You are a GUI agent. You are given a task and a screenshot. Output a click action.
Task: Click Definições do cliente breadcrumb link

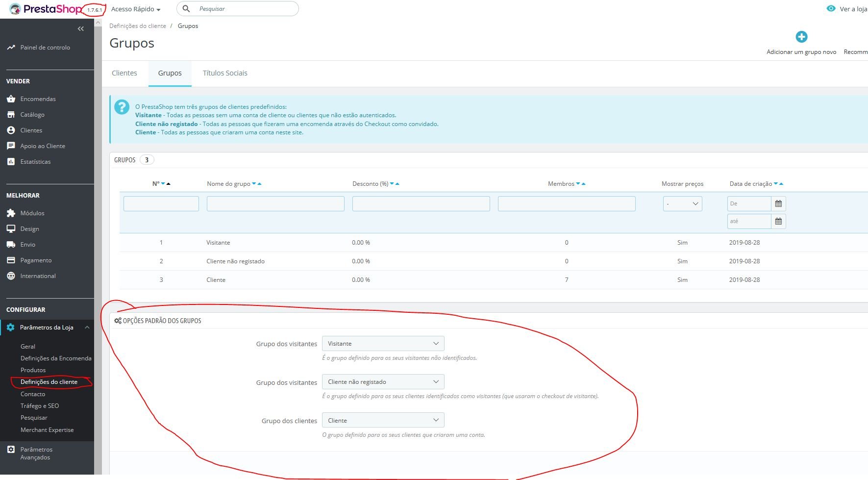[x=138, y=26]
